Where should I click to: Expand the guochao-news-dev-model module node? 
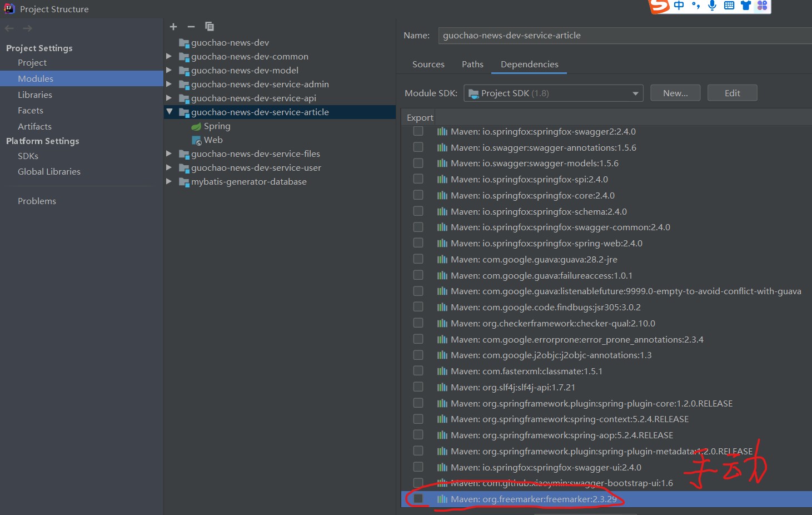pos(169,70)
